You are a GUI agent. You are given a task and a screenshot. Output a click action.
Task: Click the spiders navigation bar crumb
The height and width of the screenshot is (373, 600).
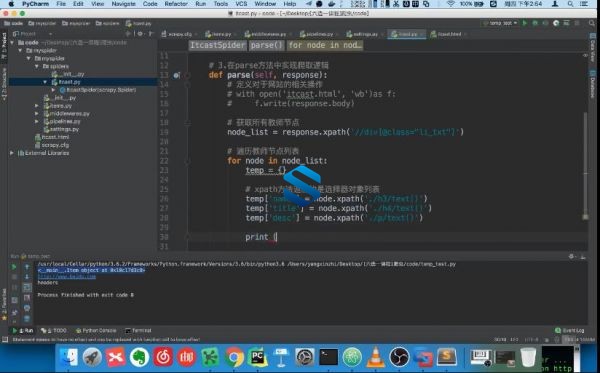pos(108,23)
